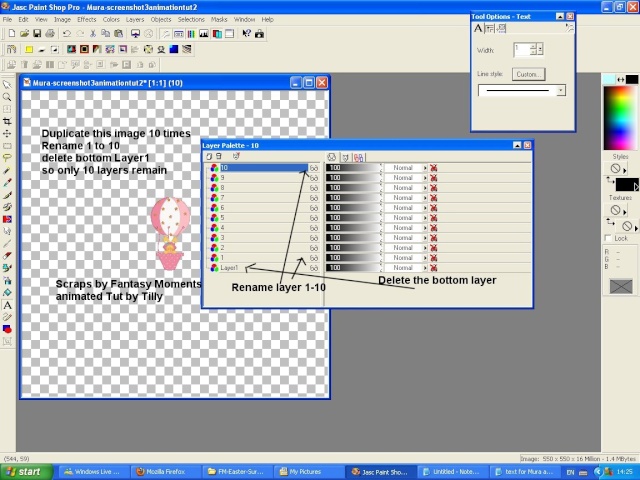Select the Dropper tool

click(7, 182)
